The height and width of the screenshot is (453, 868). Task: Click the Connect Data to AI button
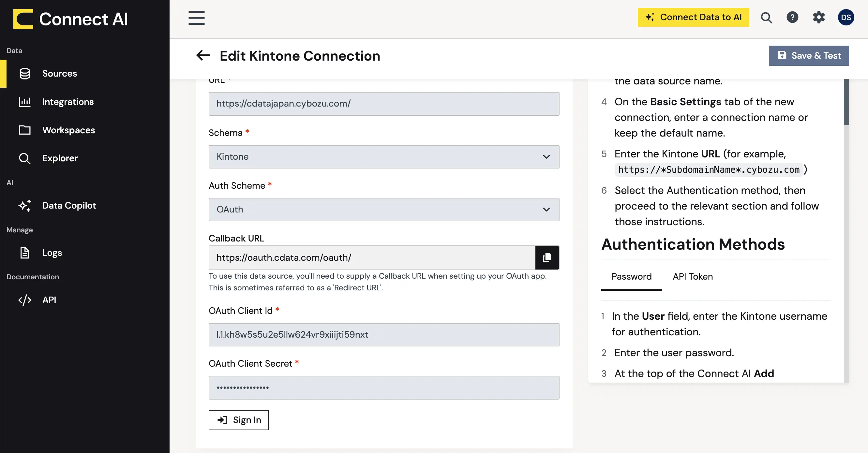[693, 17]
